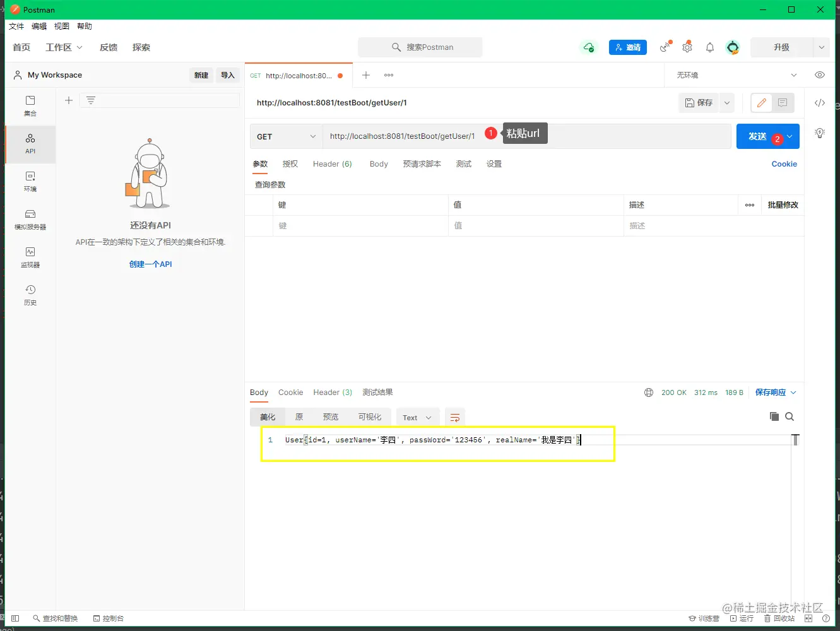Image resolution: width=840 pixels, height=631 pixels.
Task: Expand the 升级 upgrade dropdown arrow
Action: pos(821,47)
